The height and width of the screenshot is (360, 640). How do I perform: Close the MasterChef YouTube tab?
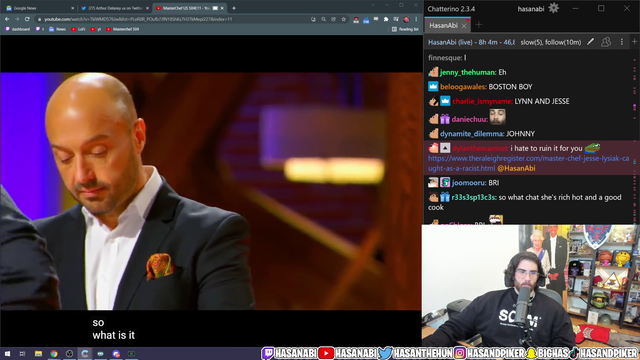coord(222,8)
